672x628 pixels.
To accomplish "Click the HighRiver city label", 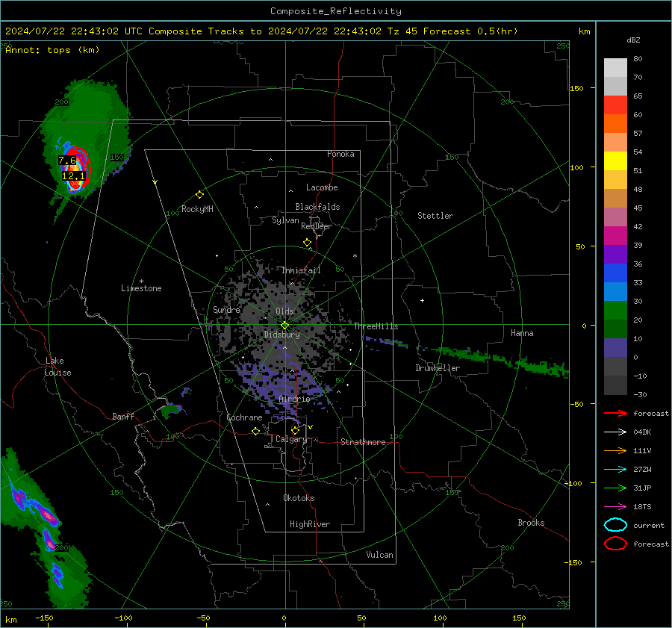I will tap(310, 524).
